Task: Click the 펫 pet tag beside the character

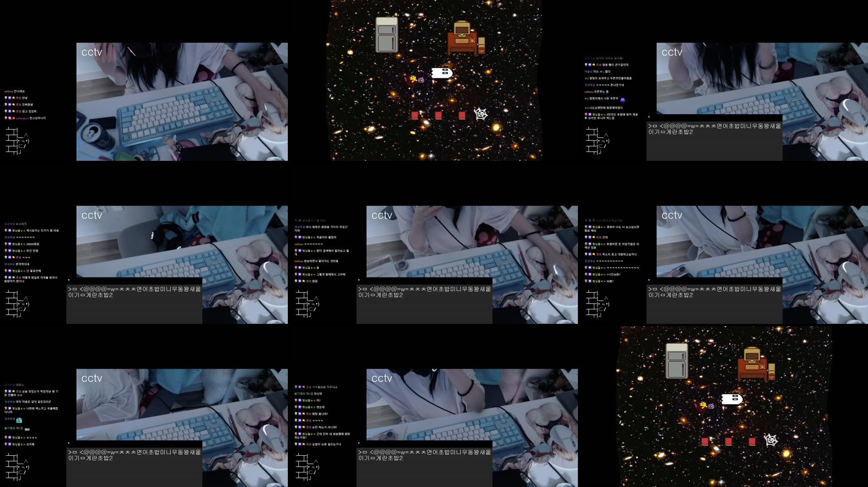Action: (415, 79)
